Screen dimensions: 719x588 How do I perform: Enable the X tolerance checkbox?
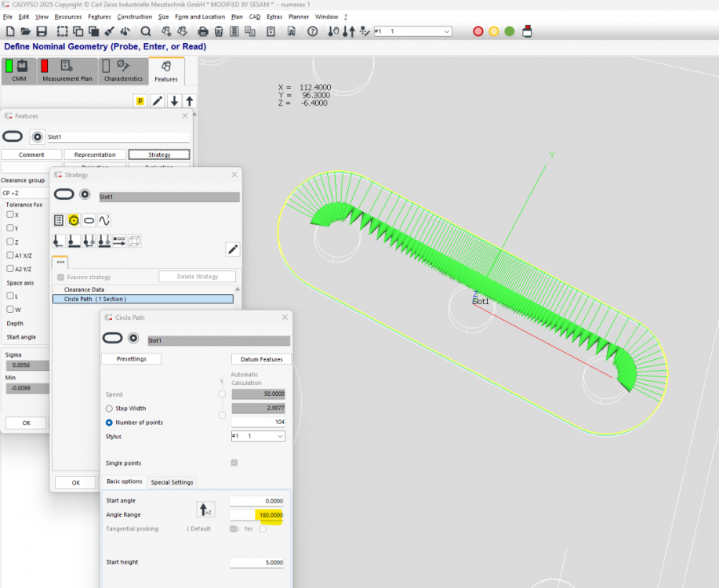(10, 215)
